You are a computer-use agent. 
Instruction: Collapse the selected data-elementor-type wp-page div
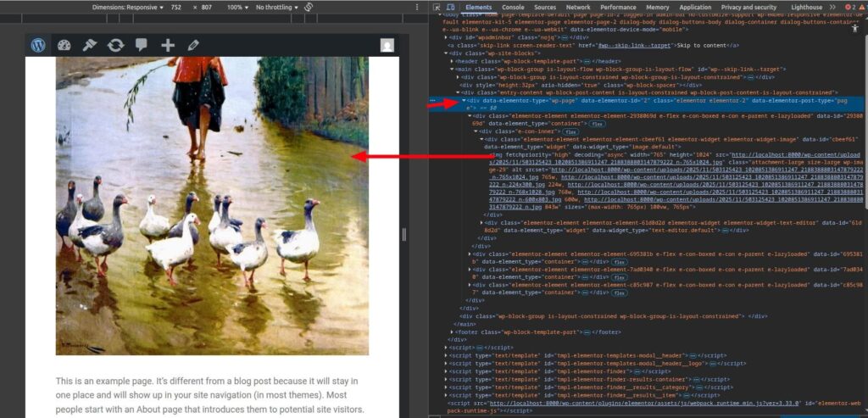(x=464, y=101)
